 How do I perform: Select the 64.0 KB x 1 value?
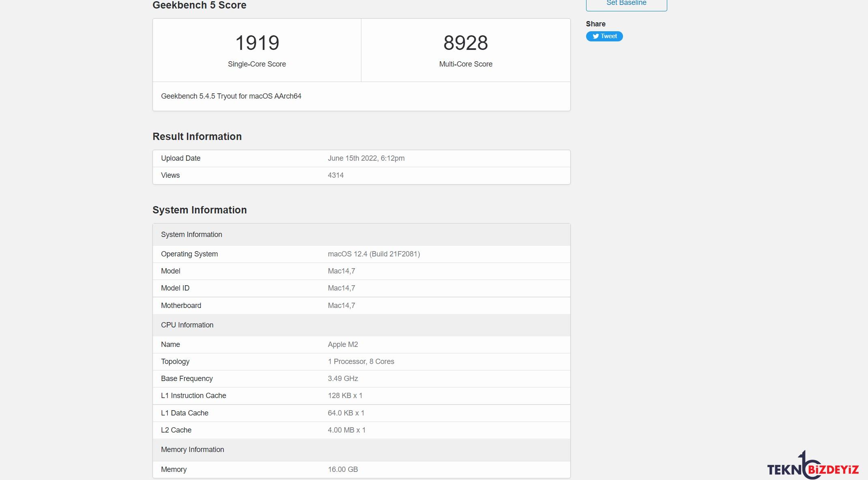click(x=346, y=413)
